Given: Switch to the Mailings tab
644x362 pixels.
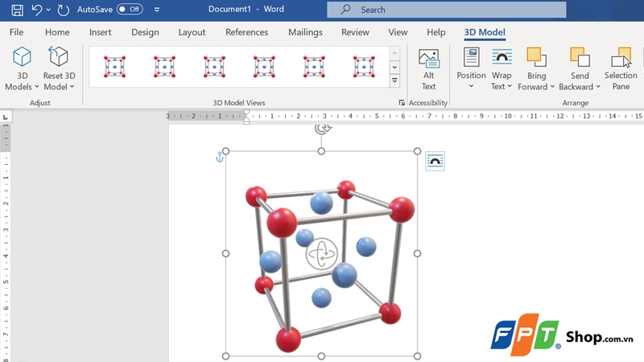Looking at the screenshot, I should click(x=305, y=32).
